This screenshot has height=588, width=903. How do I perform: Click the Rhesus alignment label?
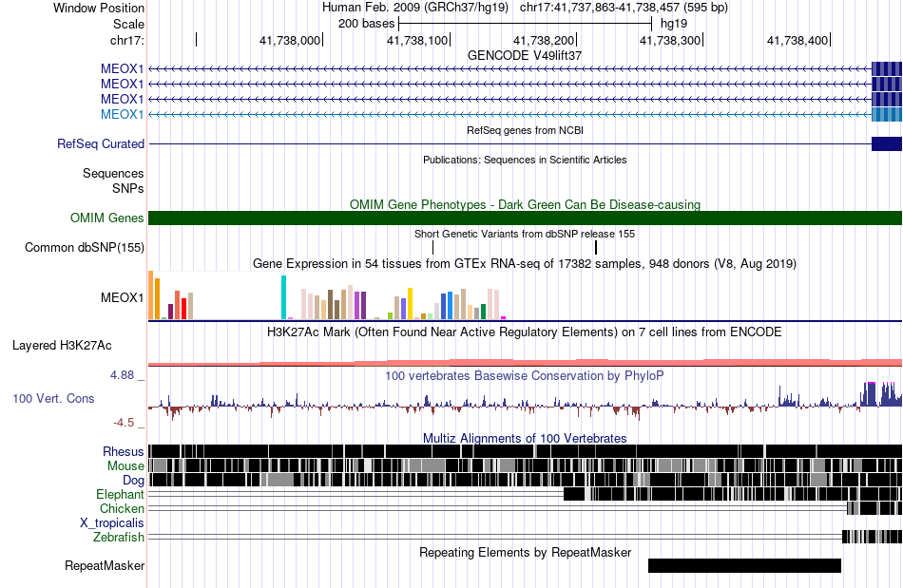point(124,451)
